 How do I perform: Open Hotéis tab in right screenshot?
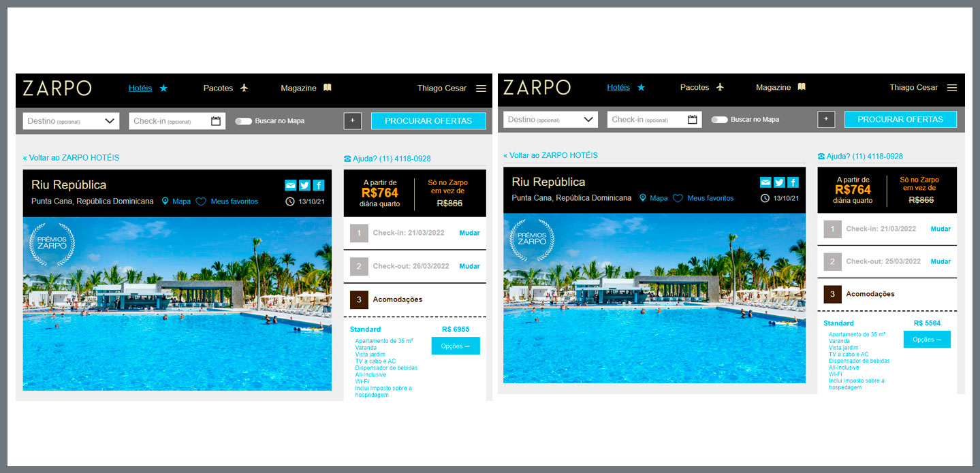[x=618, y=87]
